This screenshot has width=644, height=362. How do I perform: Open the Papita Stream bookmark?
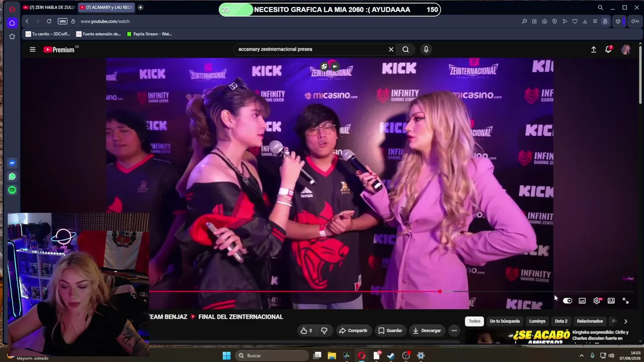[x=149, y=34]
